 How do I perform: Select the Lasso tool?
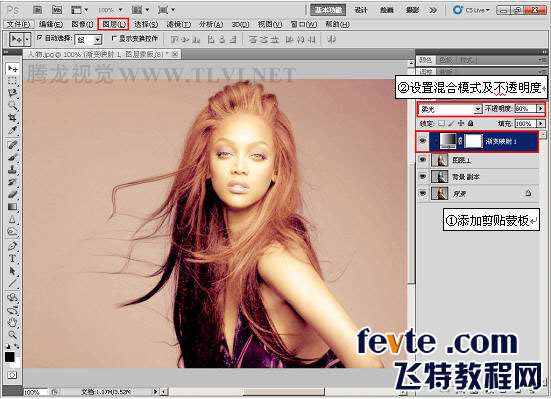(12, 93)
